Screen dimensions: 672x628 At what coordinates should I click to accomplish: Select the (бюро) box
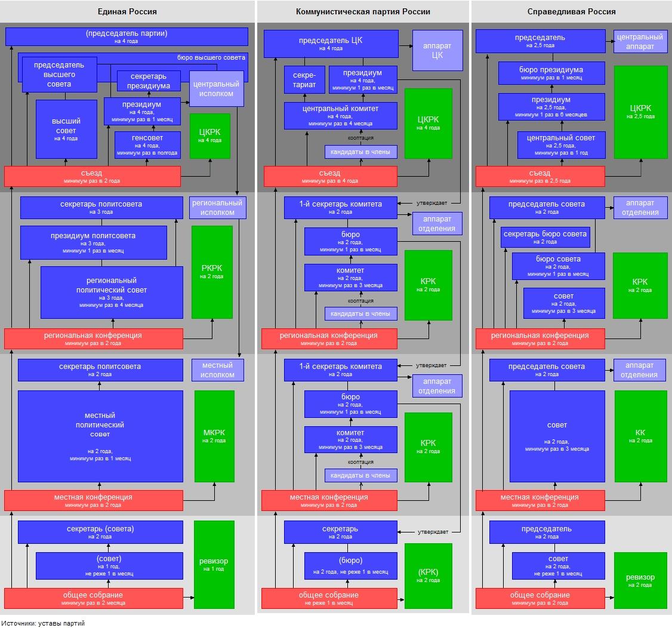coord(350,565)
